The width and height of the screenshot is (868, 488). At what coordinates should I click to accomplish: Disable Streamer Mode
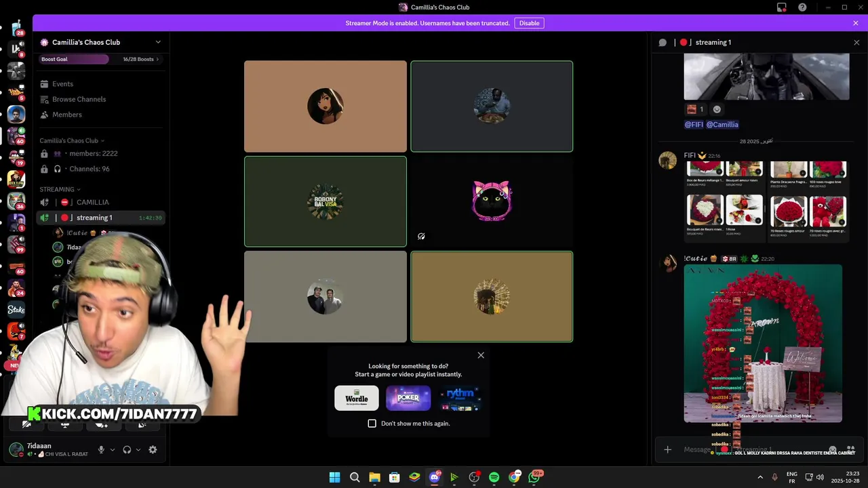click(x=529, y=23)
